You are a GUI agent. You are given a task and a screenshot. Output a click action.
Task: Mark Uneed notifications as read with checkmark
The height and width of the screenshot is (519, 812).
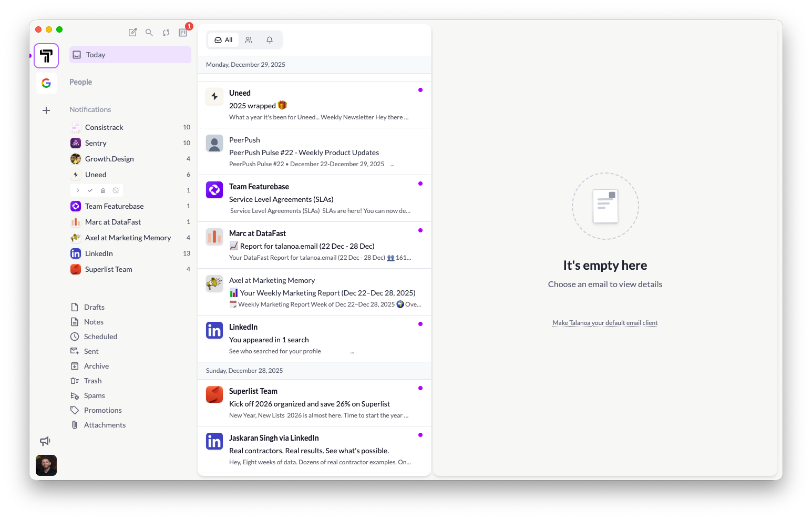click(x=90, y=190)
